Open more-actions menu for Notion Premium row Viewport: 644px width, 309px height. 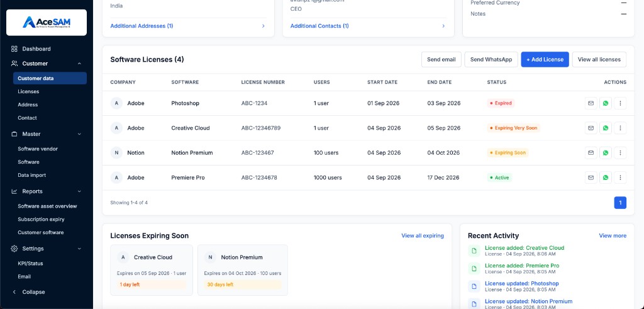(620, 153)
